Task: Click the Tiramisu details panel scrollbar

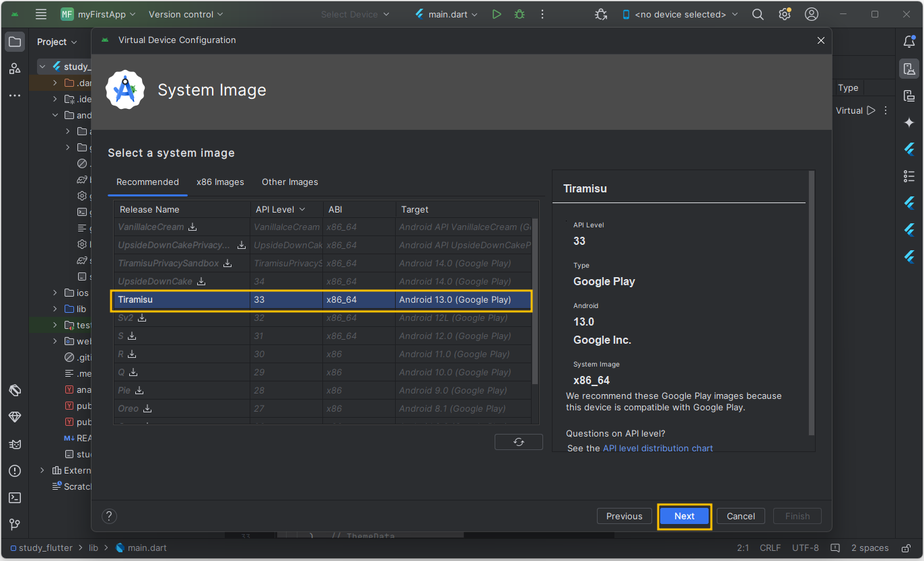Action: coord(812,303)
